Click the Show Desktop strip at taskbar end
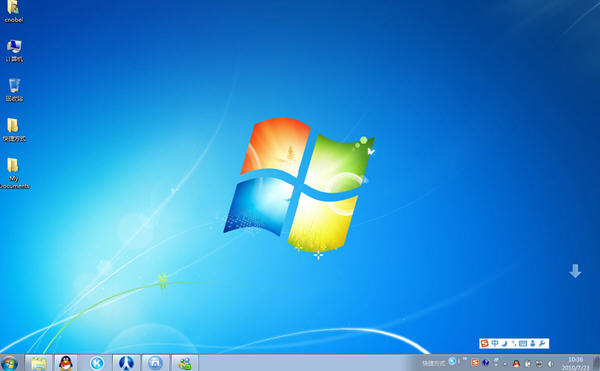Screen dimensions: 600x371 pyautogui.click(x=596, y=363)
